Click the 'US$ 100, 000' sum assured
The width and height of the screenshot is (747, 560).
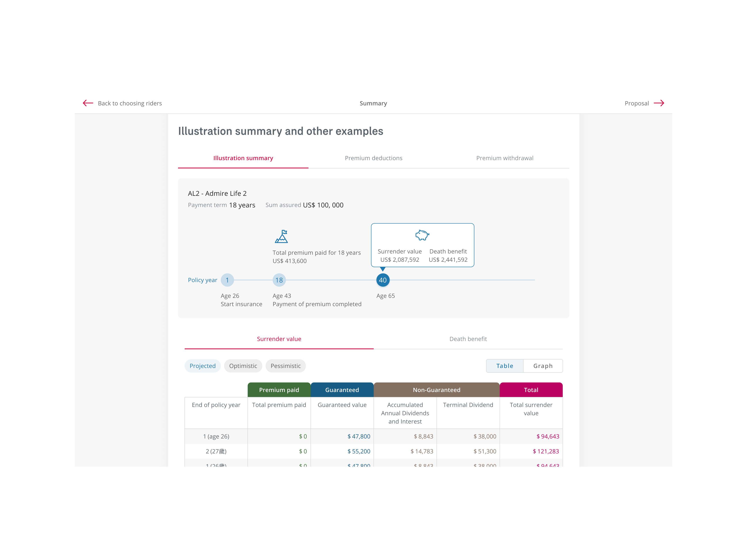pos(323,205)
